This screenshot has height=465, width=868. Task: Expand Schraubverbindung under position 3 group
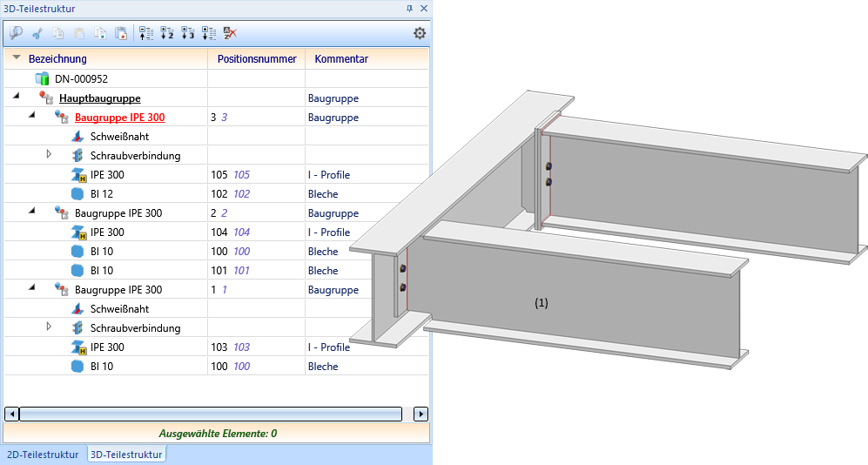(x=49, y=154)
